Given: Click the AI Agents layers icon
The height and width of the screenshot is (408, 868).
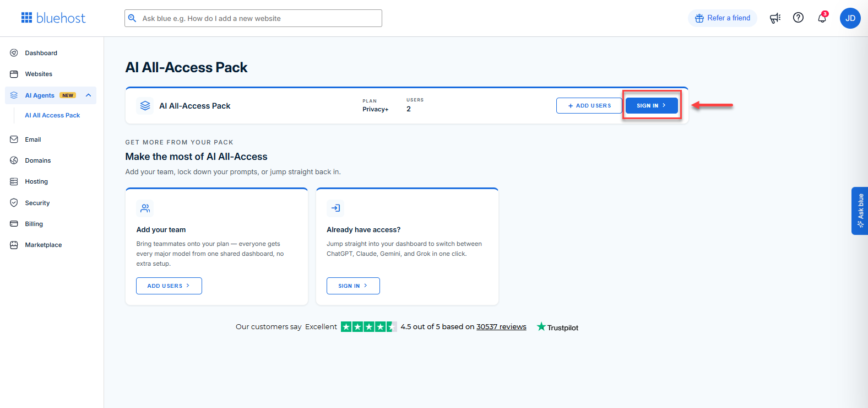Looking at the screenshot, I should point(14,95).
